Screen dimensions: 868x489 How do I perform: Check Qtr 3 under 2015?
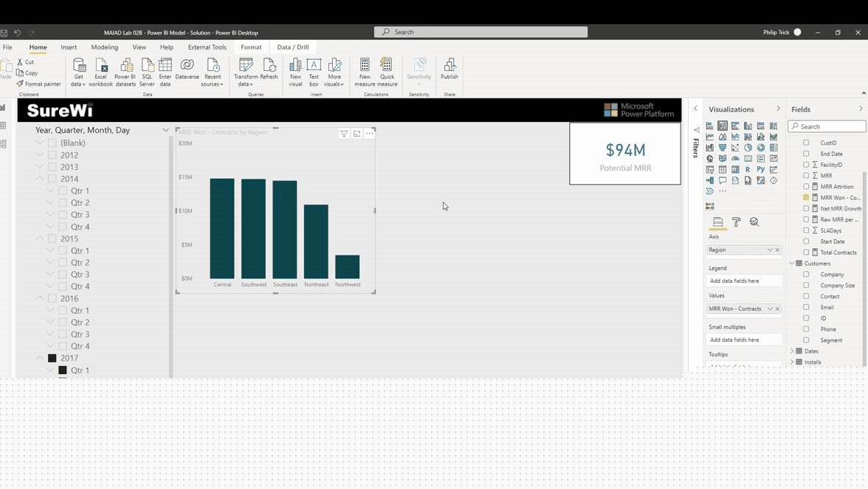63,275
